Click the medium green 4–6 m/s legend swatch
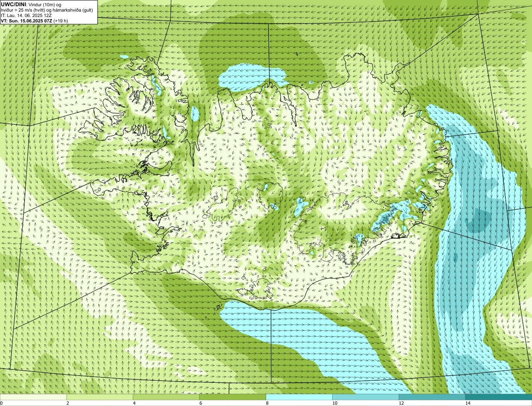This screenshot has height=406, width=532. tap(166, 397)
